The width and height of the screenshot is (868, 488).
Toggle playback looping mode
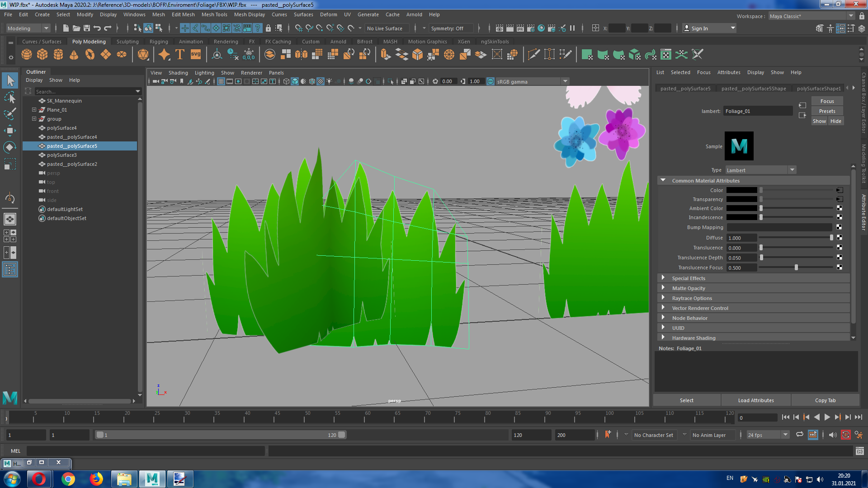pos(799,435)
